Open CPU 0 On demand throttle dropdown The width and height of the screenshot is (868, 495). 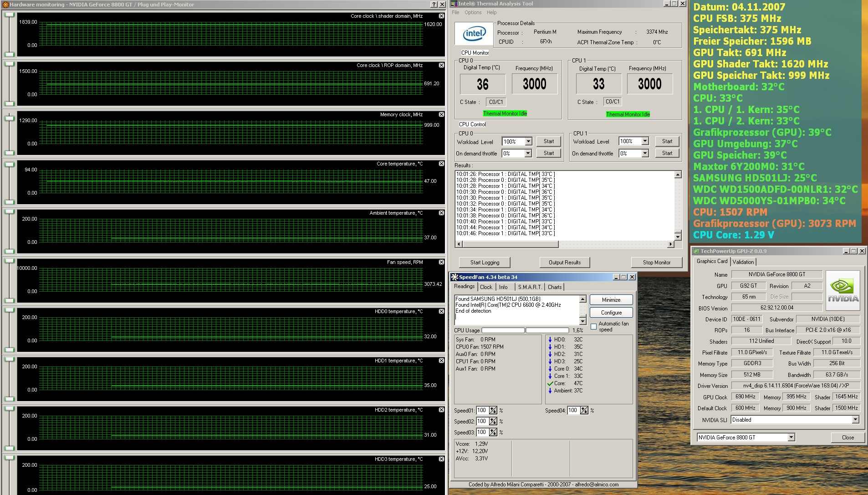click(528, 154)
